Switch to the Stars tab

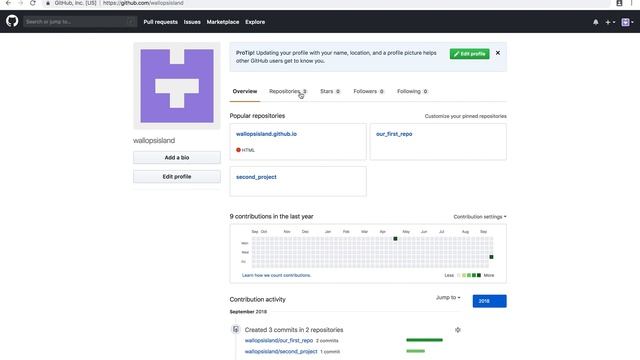[330, 91]
